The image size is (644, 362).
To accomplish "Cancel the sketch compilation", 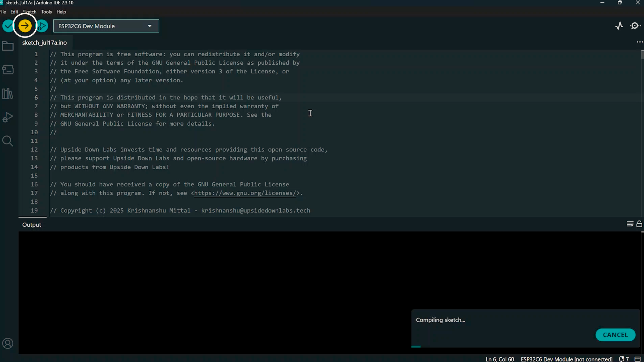I will pyautogui.click(x=616, y=335).
